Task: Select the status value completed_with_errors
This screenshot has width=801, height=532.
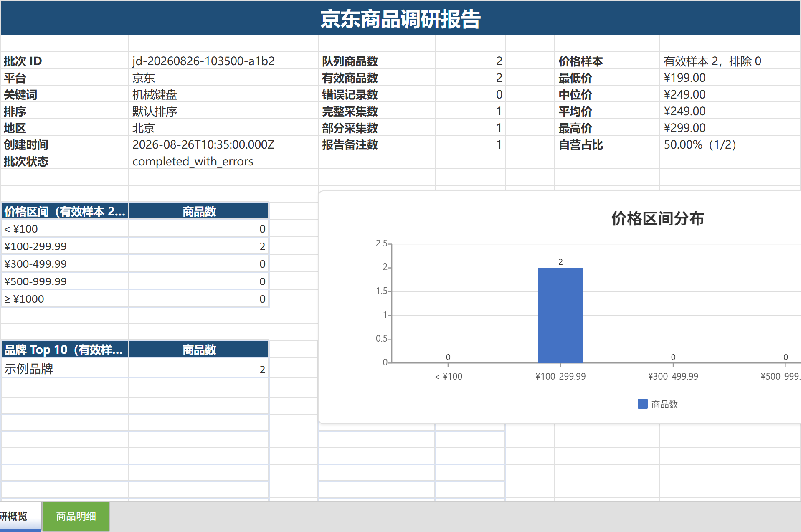Action: (199, 161)
